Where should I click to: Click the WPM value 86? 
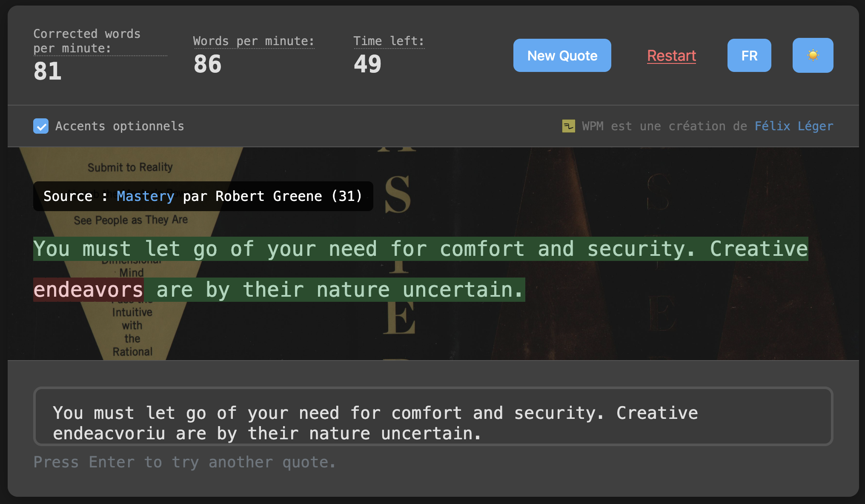point(208,64)
